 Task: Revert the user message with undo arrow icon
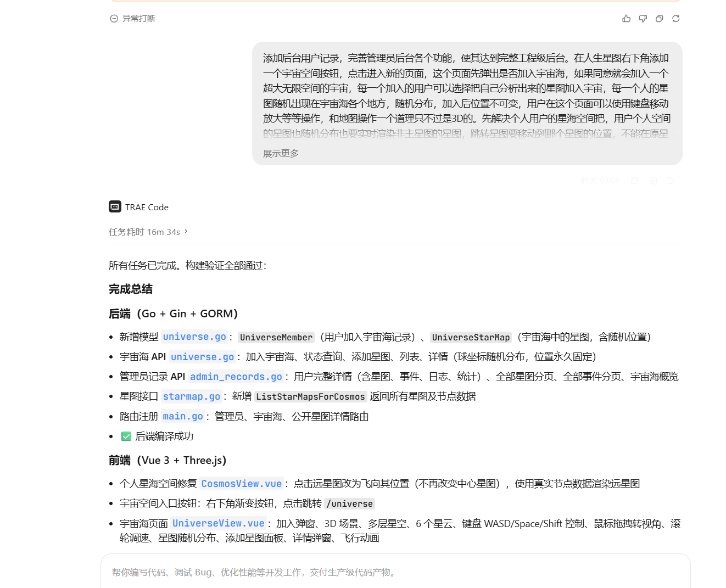coord(671,181)
